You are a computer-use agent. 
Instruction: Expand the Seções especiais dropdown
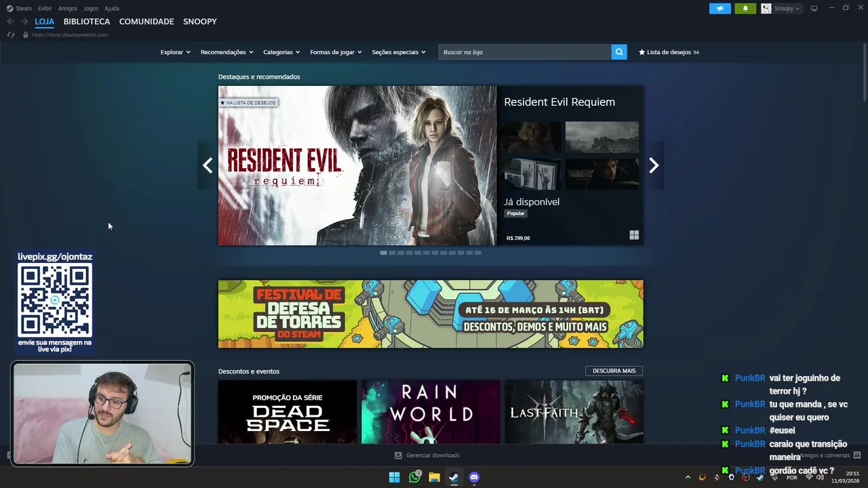[x=399, y=52]
